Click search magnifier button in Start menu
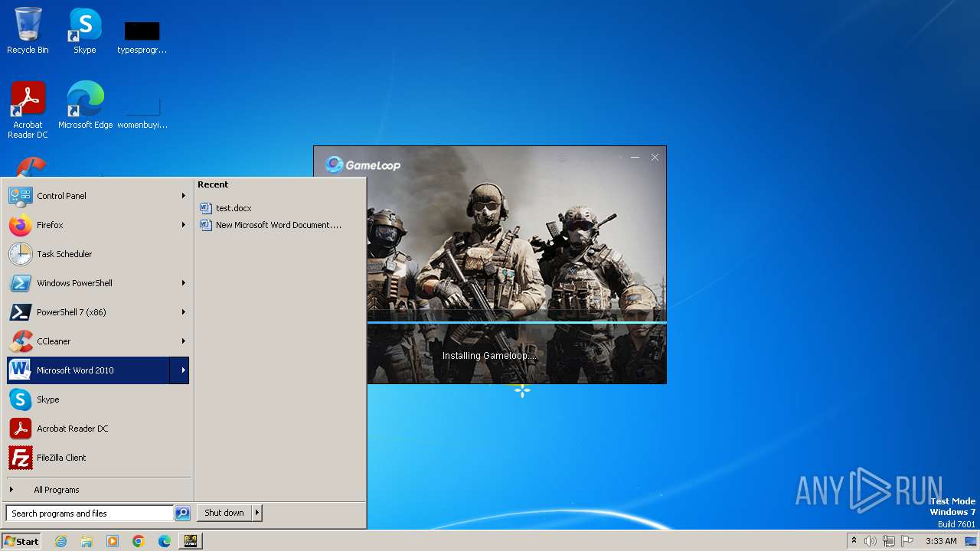Screen dimensions: 980x551 coord(182,514)
